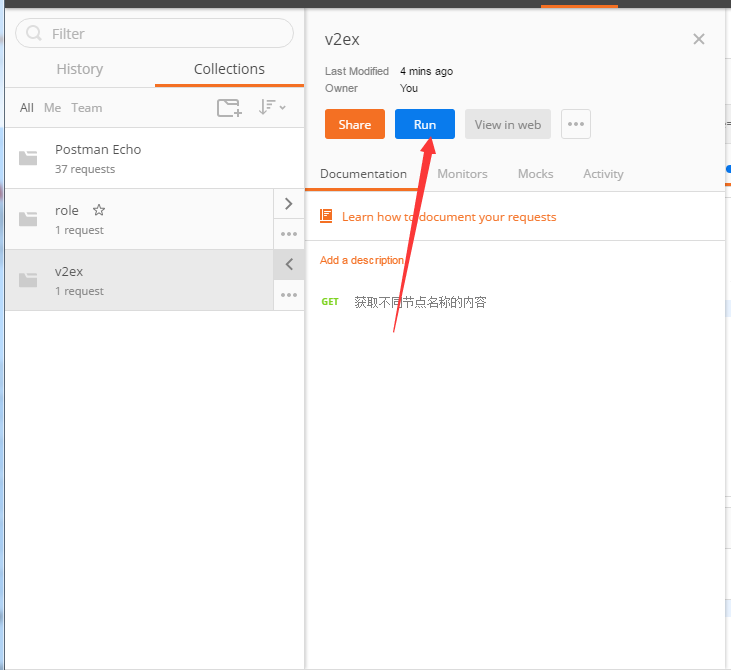
Task: Click the magnifier icon in Filter box
Action: click(x=34, y=33)
